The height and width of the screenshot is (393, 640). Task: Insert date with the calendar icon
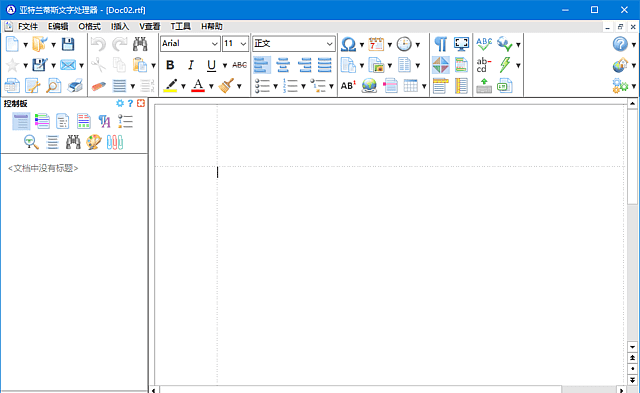376,44
